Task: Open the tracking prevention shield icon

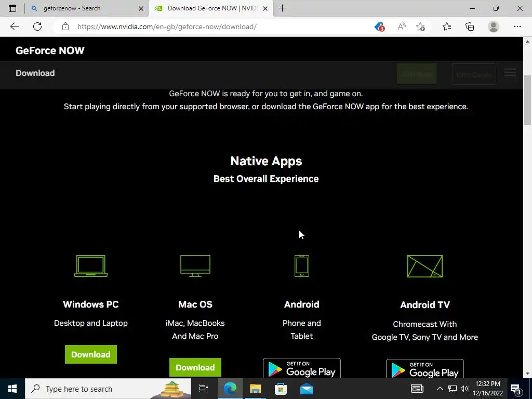Action: (379, 26)
